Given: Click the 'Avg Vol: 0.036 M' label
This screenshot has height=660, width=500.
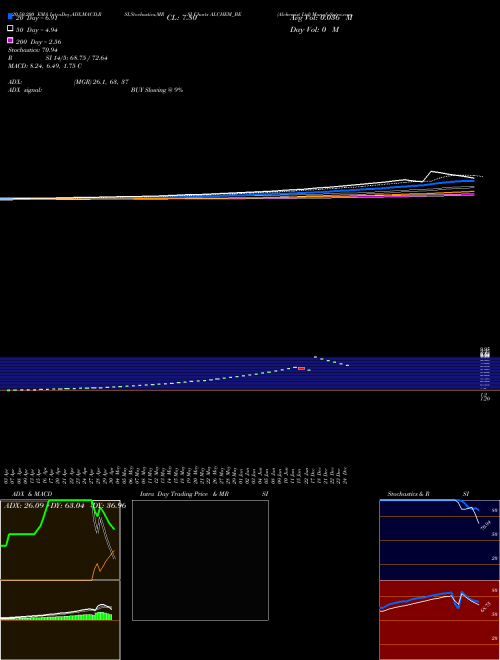Looking at the screenshot, I should (321, 18).
